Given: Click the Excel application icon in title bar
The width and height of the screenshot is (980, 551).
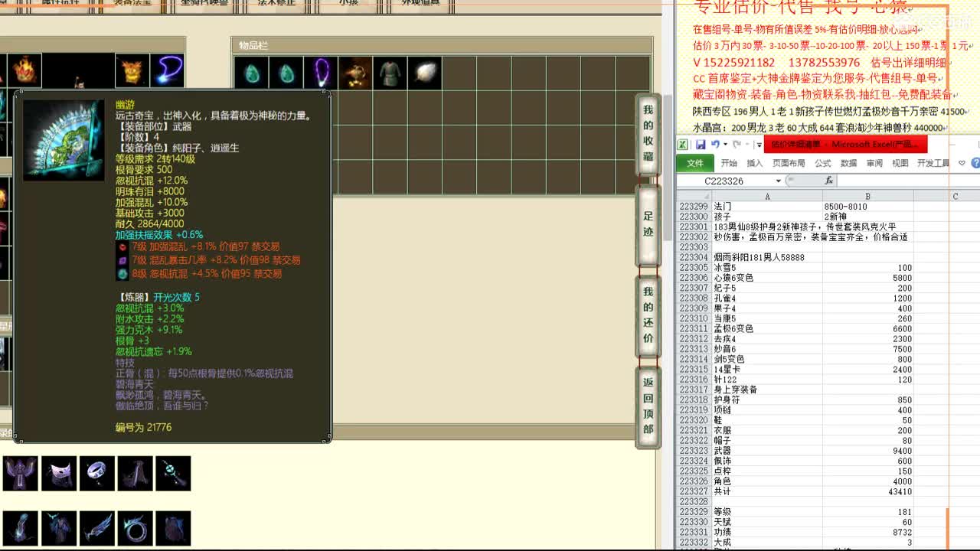Looking at the screenshot, I should [682, 144].
